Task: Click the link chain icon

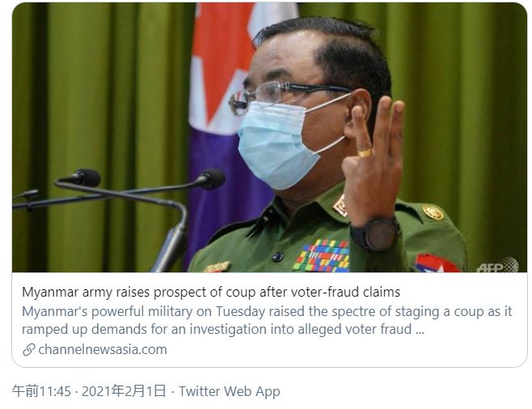Action: [29, 350]
